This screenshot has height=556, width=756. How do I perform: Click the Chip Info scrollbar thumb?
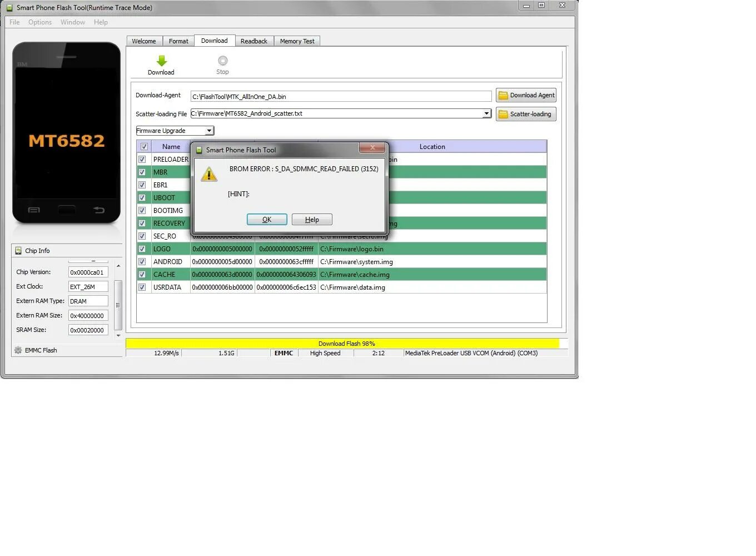(118, 305)
